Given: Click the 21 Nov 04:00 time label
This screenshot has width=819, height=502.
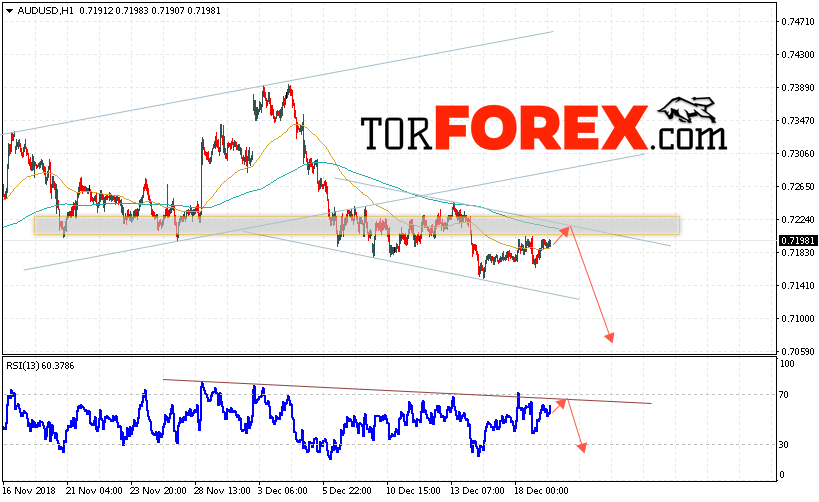Looking at the screenshot, I should [94, 491].
